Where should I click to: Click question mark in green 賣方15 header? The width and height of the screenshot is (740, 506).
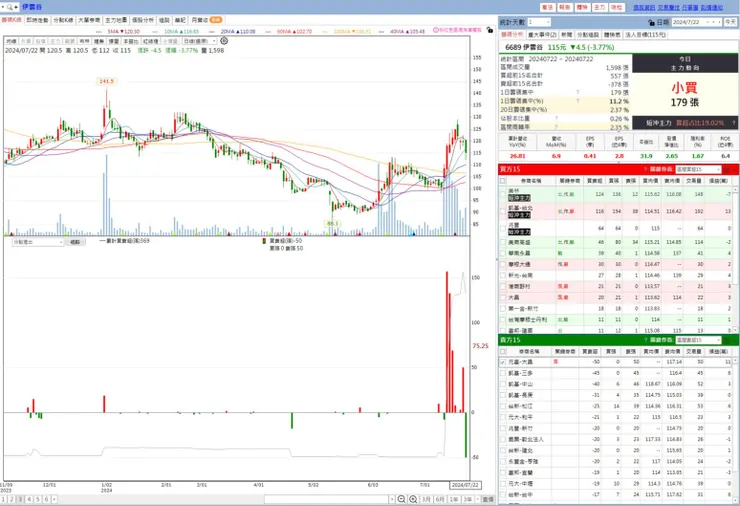pyautogui.click(x=645, y=340)
